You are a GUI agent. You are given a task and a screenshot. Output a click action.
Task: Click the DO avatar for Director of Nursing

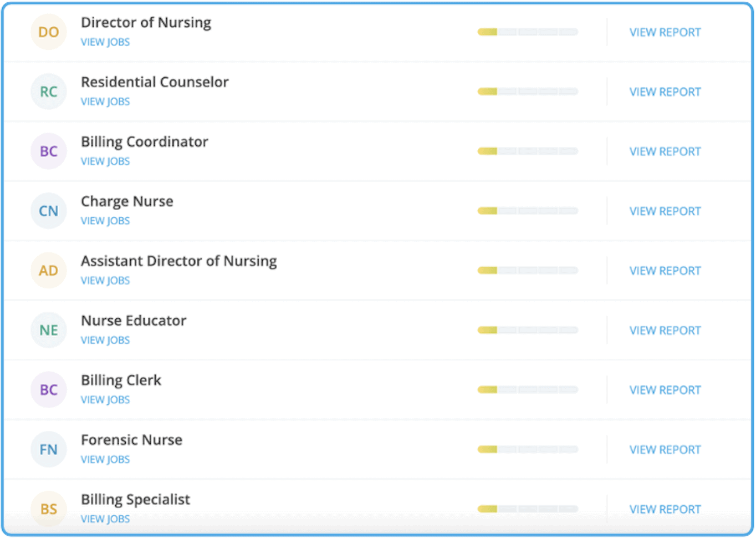click(x=49, y=32)
